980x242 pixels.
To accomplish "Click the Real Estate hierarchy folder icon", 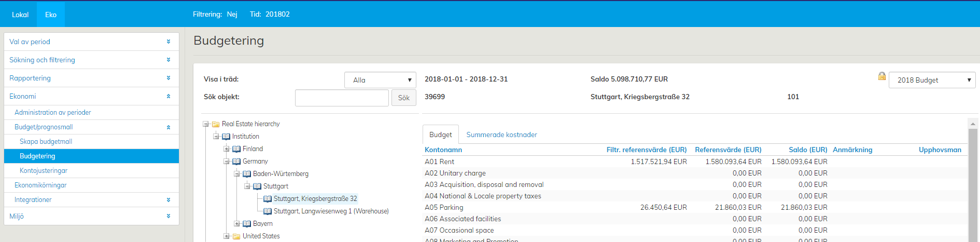I will point(216,124).
